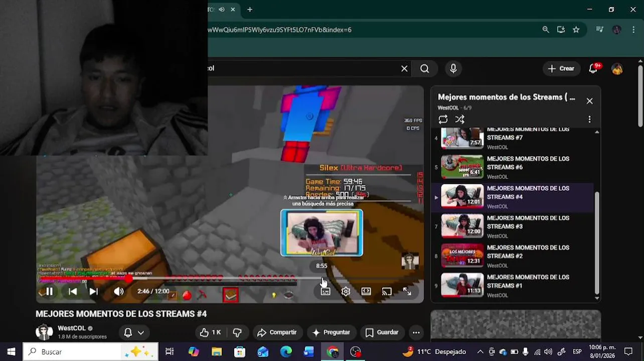
Task: Close the playlist panel
Action: (x=589, y=101)
